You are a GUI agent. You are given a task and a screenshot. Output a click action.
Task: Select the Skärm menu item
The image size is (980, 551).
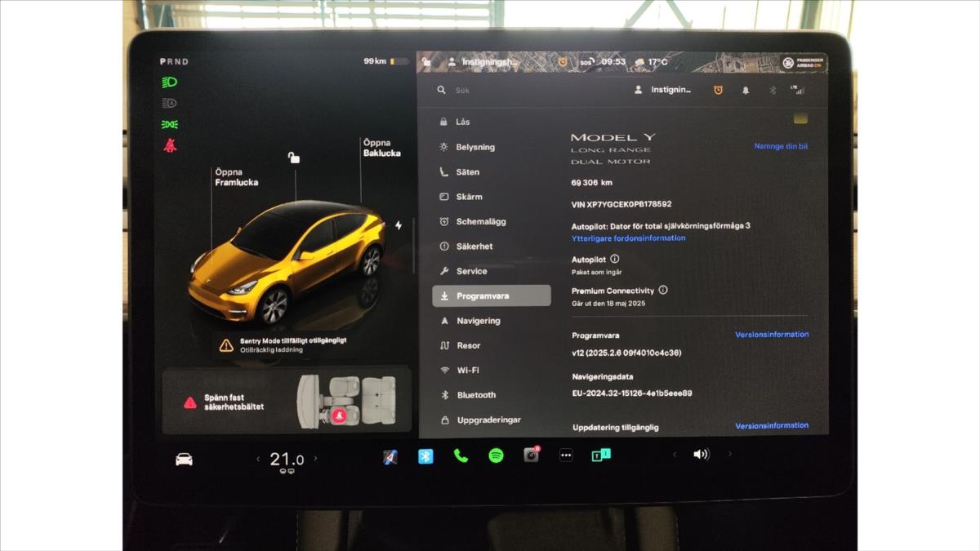click(x=492, y=197)
